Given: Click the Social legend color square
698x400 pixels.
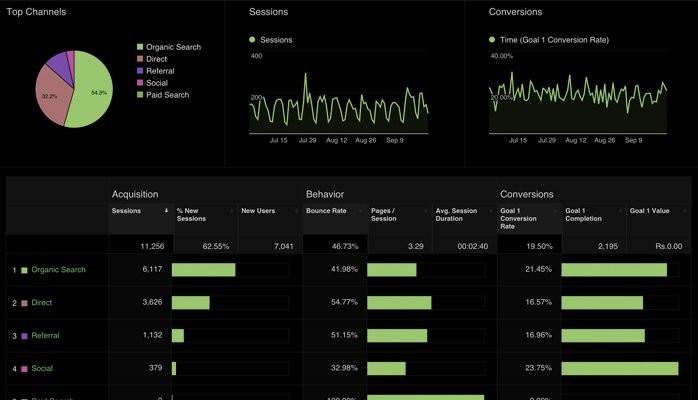Looking at the screenshot, I should tap(140, 83).
